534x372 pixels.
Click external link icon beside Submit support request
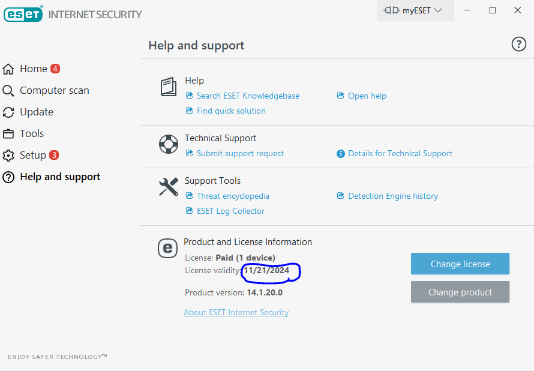(x=189, y=153)
